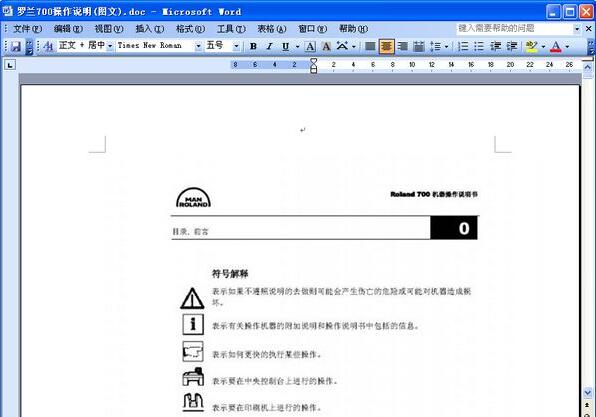This screenshot has height=417, width=596.
Task: Open the 文件 menu
Action: click(27, 29)
